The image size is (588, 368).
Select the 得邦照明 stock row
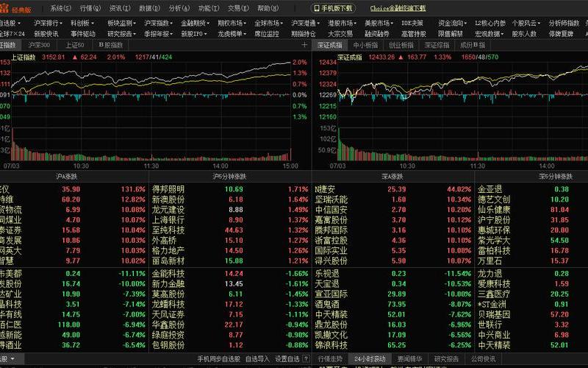[x=230, y=189]
